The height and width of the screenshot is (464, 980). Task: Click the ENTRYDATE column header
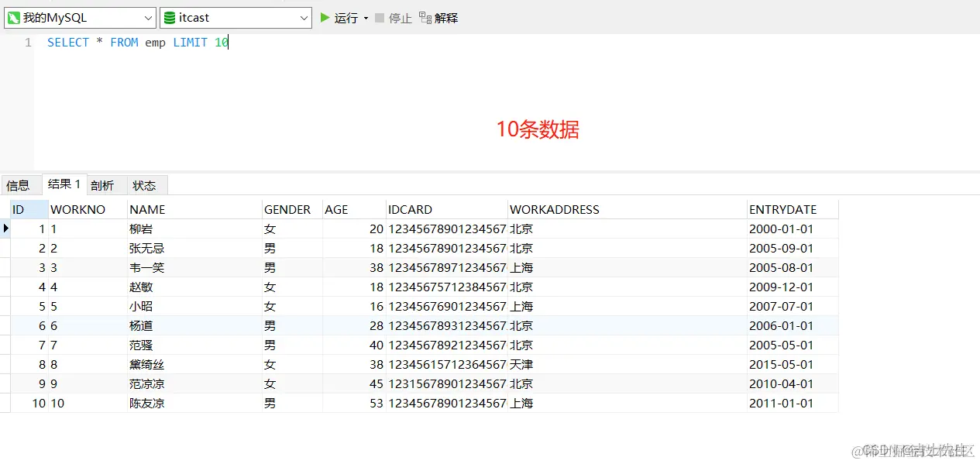point(793,209)
